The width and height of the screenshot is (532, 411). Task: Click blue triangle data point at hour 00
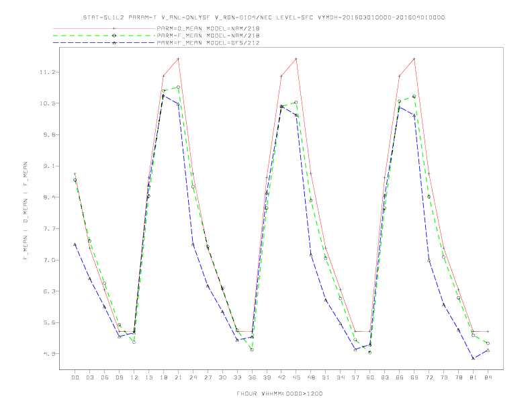(x=75, y=244)
